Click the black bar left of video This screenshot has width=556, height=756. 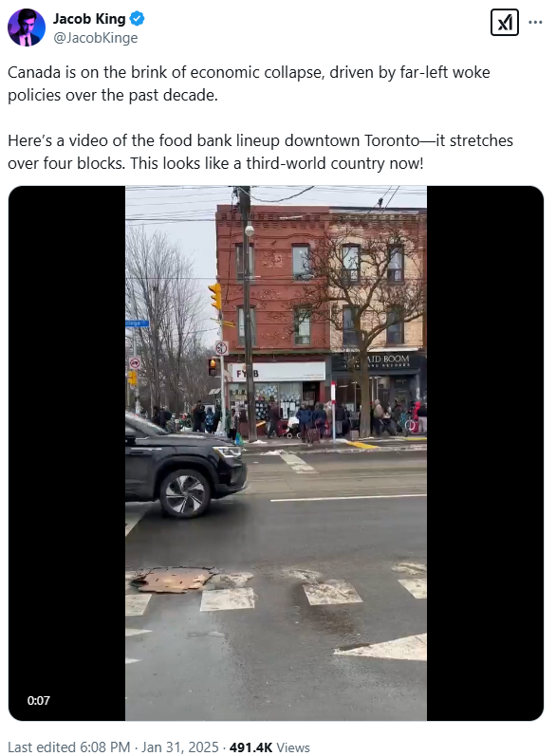coord(66,453)
